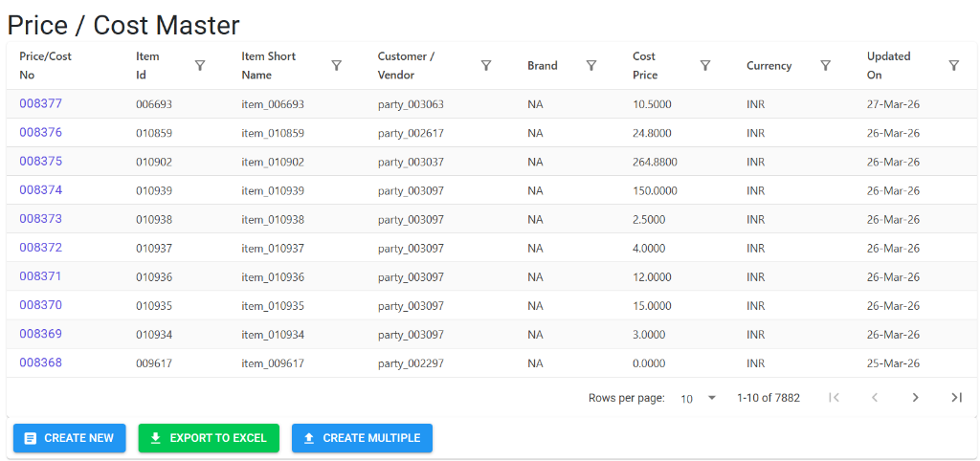Select cell item_010934
The height and width of the screenshot is (461, 980).
[273, 334]
